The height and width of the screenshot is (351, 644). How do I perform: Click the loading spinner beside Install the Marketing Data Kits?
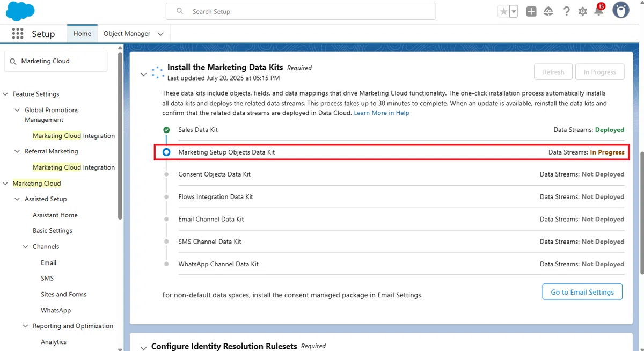(x=157, y=73)
